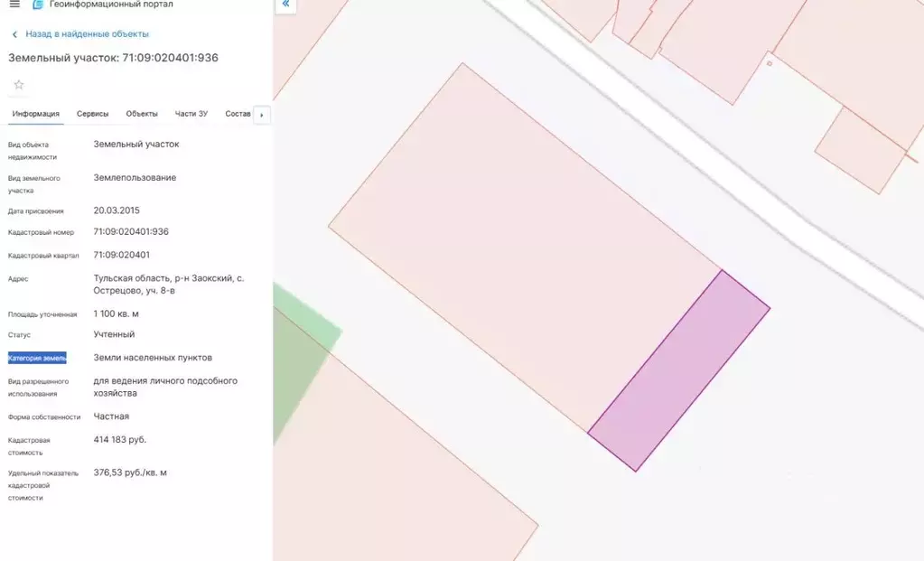The height and width of the screenshot is (561, 924).
Task: Go back via Назад в найденные объекты
Action: click(x=88, y=34)
